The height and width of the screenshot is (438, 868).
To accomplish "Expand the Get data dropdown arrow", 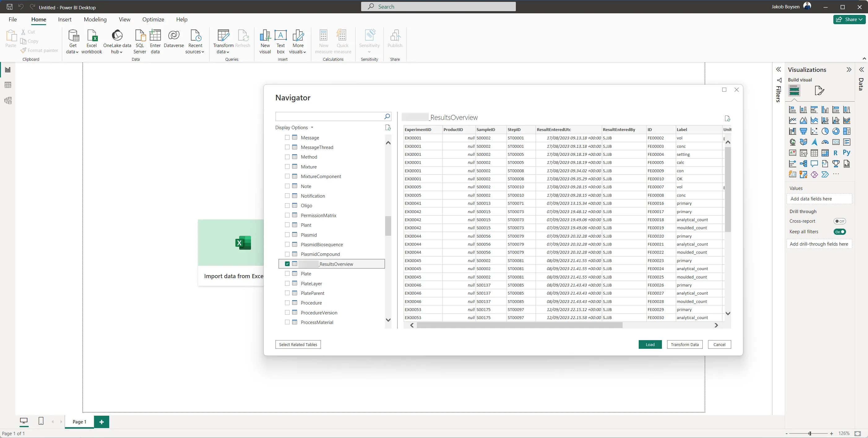I will (x=77, y=52).
